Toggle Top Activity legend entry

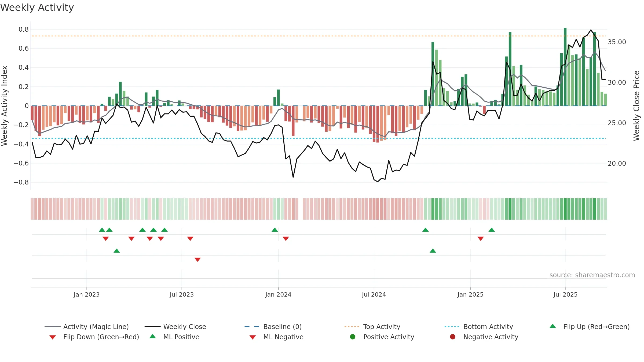[x=372, y=327]
